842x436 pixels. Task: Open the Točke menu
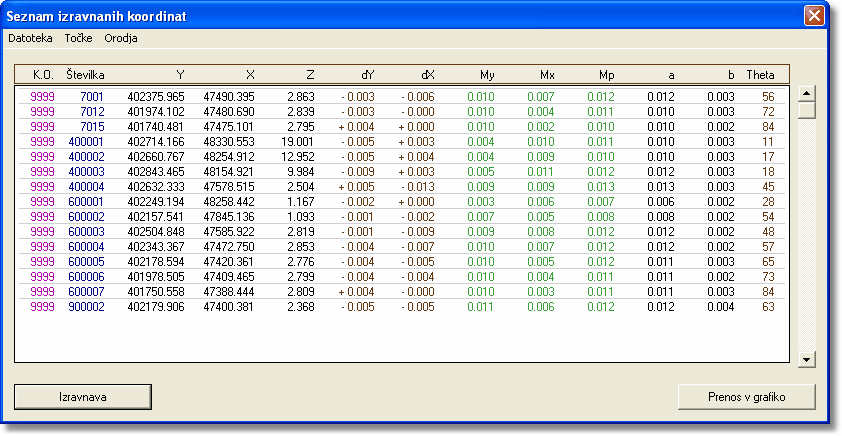(78, 38)
